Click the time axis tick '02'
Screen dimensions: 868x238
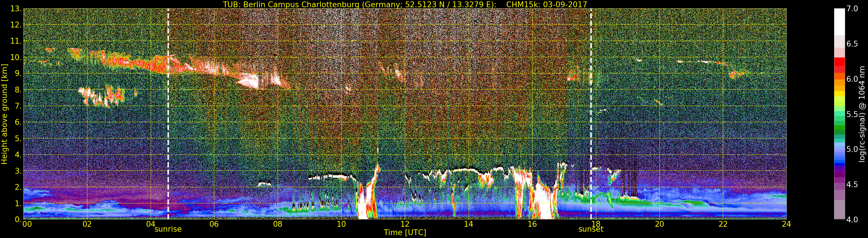pyautogui.click(x=87, y=224)
